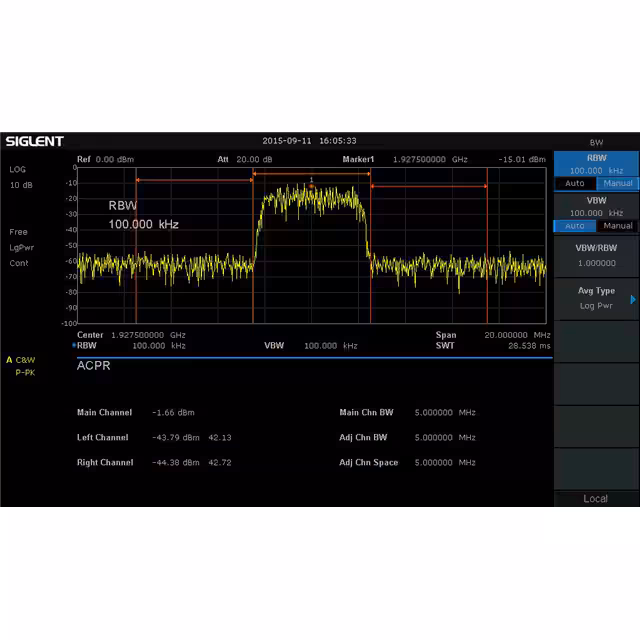Open the VBW/RBW ratio softkey
Image resolution: width=640 pixels, height=640 pixels.
596,256
